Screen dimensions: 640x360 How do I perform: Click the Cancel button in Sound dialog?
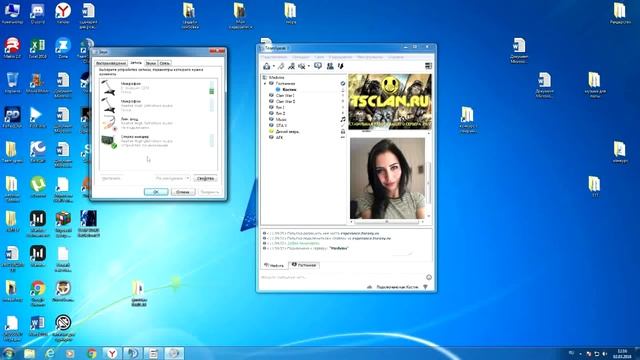(x=183, y=192)
